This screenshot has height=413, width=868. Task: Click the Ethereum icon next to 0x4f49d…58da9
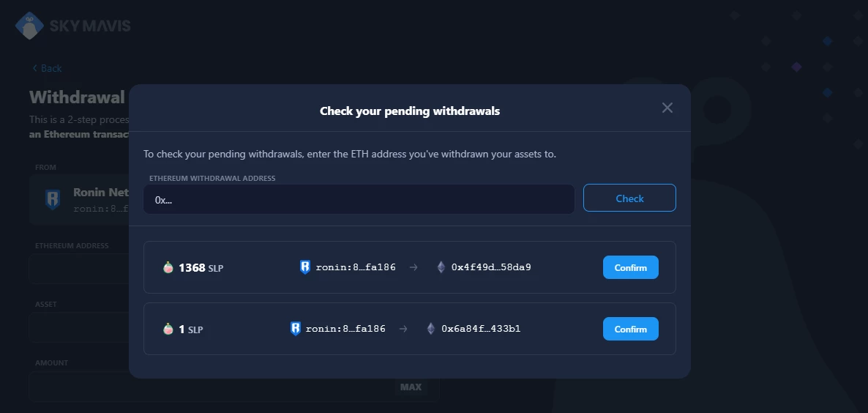(x=441, y=267)
